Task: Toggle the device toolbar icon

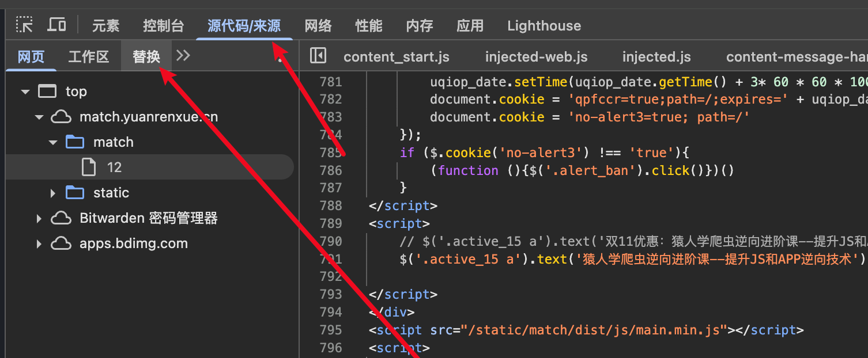Action: (56, 25)
